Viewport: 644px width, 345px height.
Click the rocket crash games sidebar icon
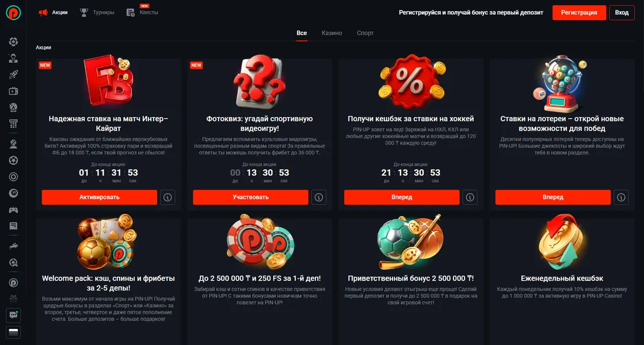[13, 75]
